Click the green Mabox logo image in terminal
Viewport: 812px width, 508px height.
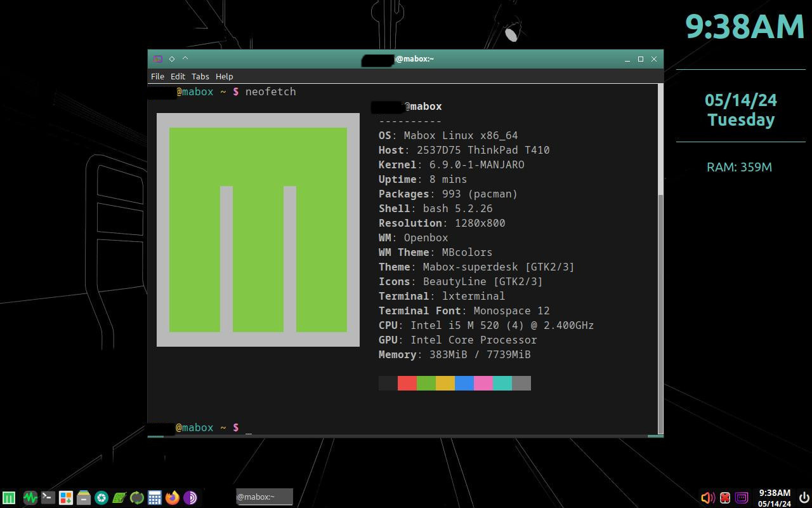tap(258, 230)
